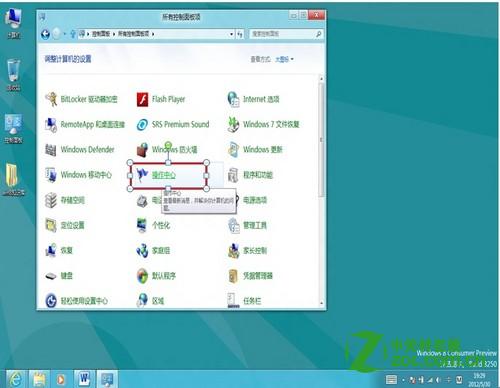This screenshot has height=388, width=500.
Task: Open 轻松使用设置中心
Action: coord(77,301)
